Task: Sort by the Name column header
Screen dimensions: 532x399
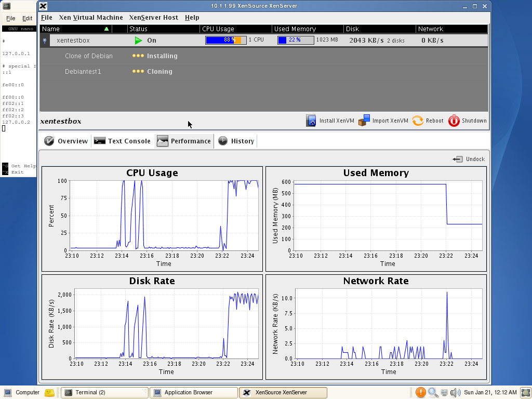Action: 76,29
